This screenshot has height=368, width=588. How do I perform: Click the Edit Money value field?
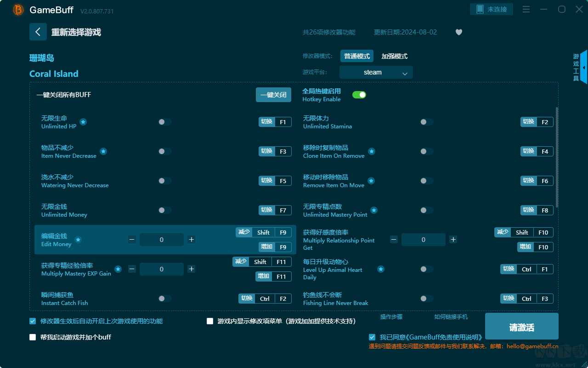162,240
